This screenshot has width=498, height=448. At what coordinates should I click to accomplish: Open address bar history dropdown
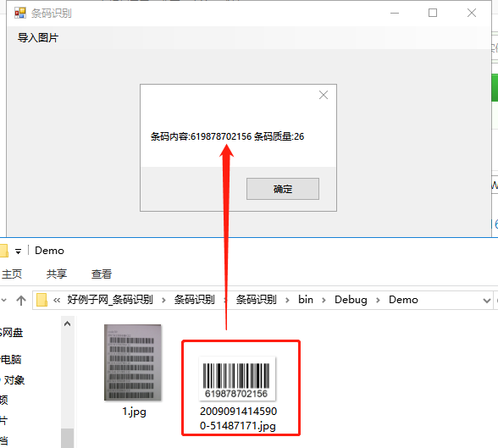486,301
